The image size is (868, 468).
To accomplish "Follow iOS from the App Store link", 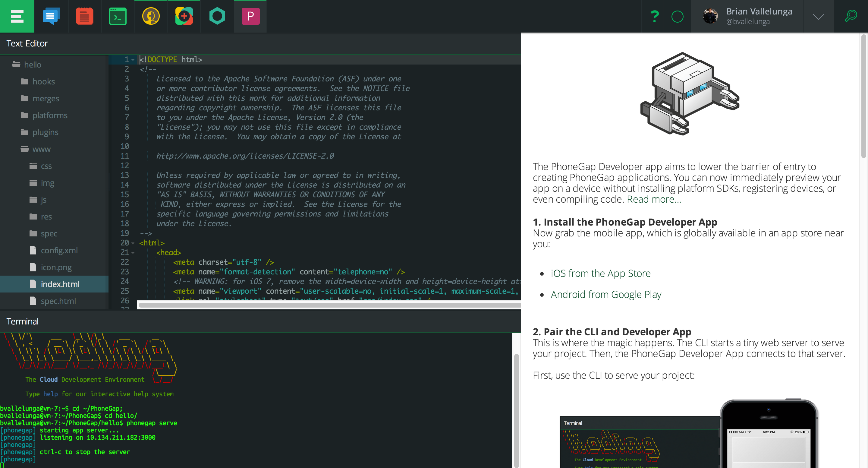I will 600,273.
